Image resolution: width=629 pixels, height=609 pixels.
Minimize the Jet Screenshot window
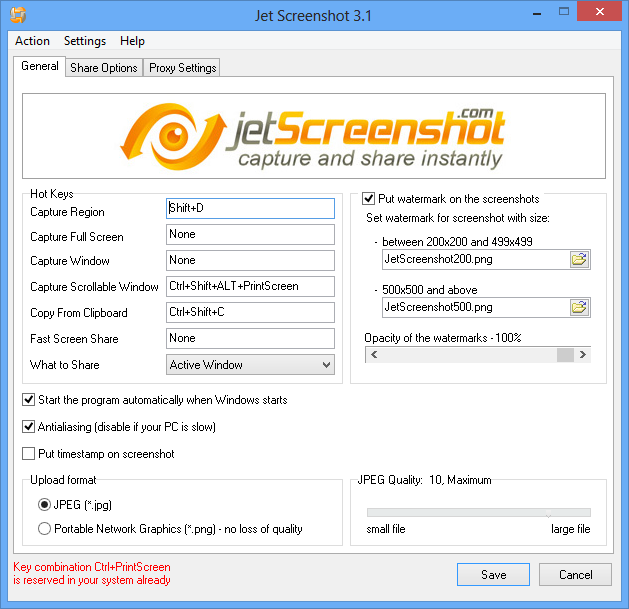pyautogui.click(x=537, y=12)
